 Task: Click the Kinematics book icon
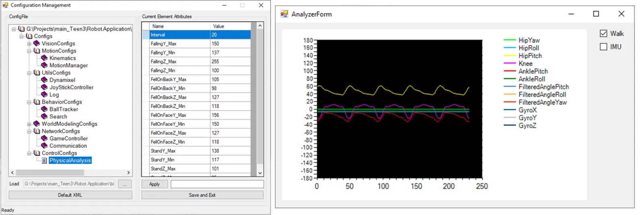(x=44, y=58)
